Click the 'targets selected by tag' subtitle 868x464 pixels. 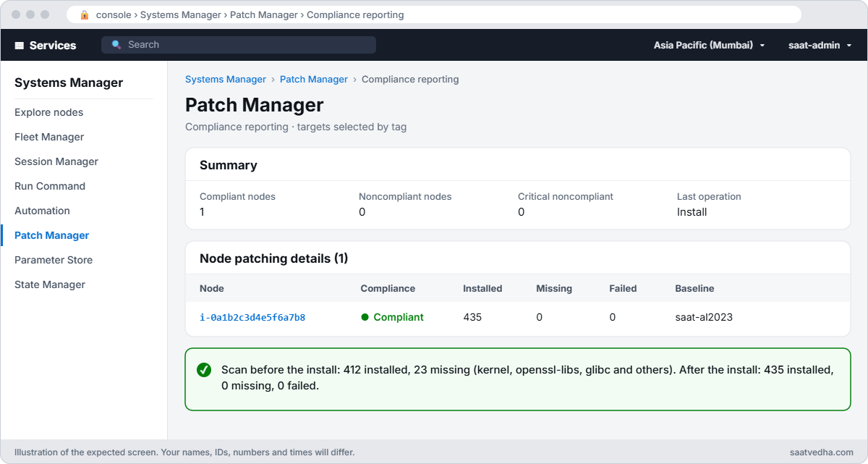tap(352, 127)
